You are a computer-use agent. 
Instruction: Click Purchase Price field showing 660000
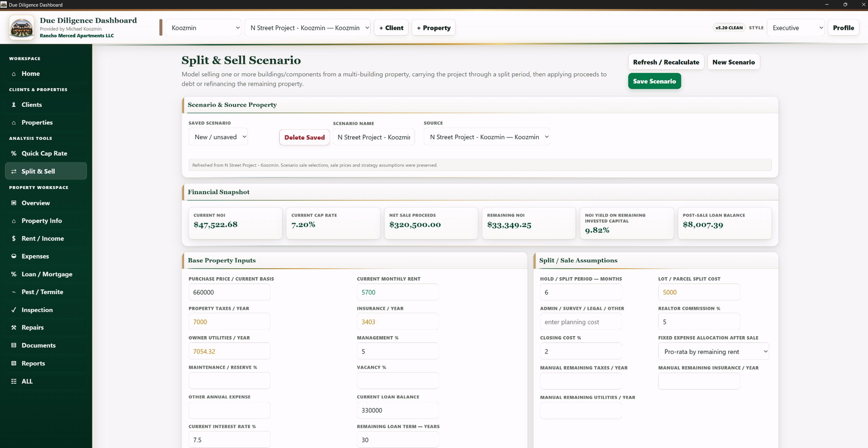tap(229, 292)
